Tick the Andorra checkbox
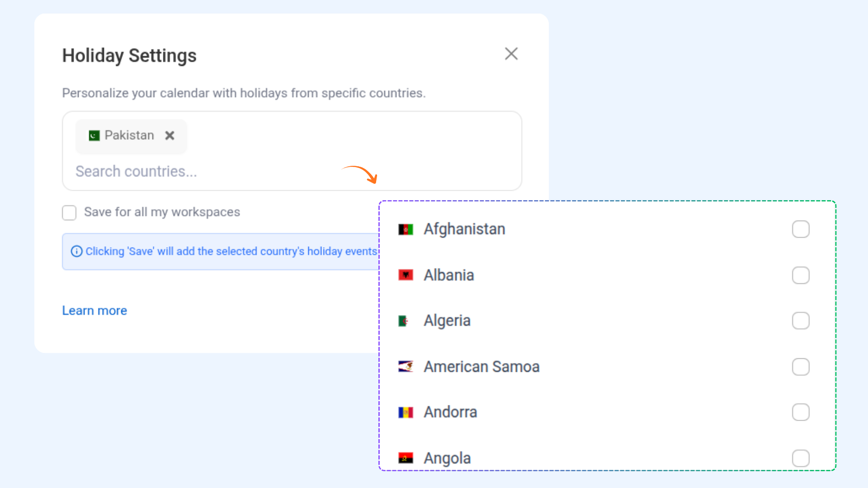868x488 pixels. pos(800,412)
